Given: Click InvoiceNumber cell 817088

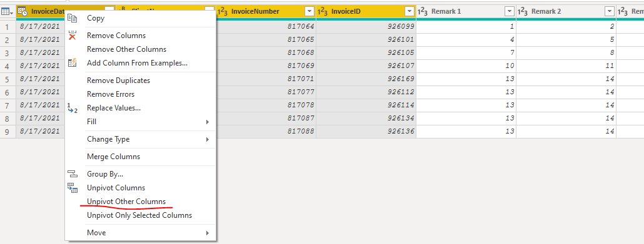Looking at the screenshot, I should pyautogui.click(x=266, y=132).
